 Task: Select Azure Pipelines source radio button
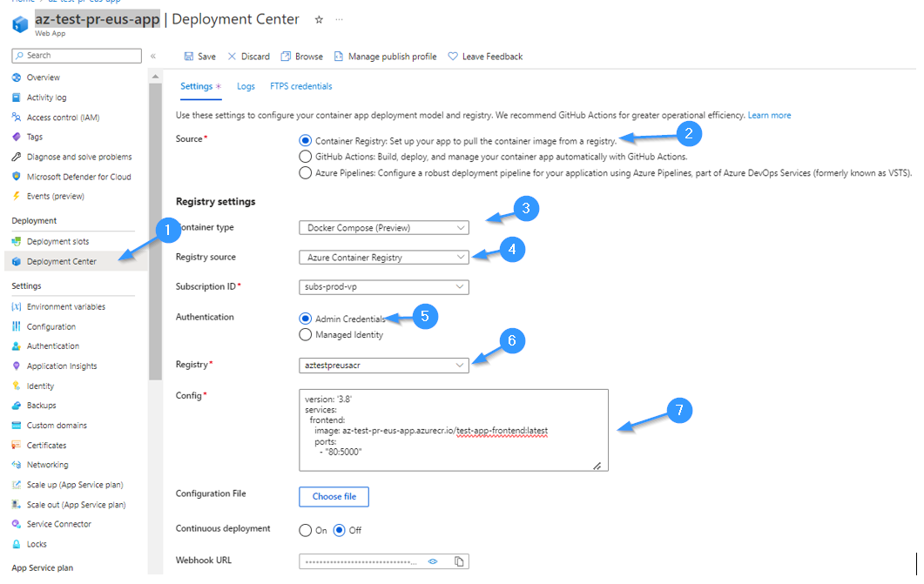305,173
